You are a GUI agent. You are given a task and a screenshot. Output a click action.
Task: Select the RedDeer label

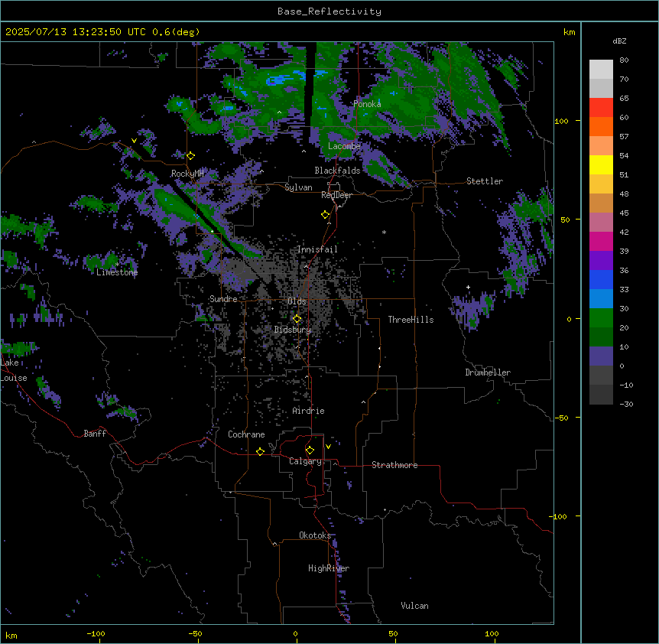point(337,195)
